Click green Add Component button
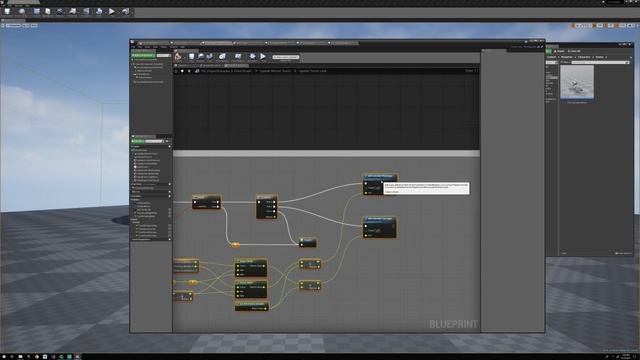This screenshot has height=360, width=640. pyautogui.click(x=143, y=56)
